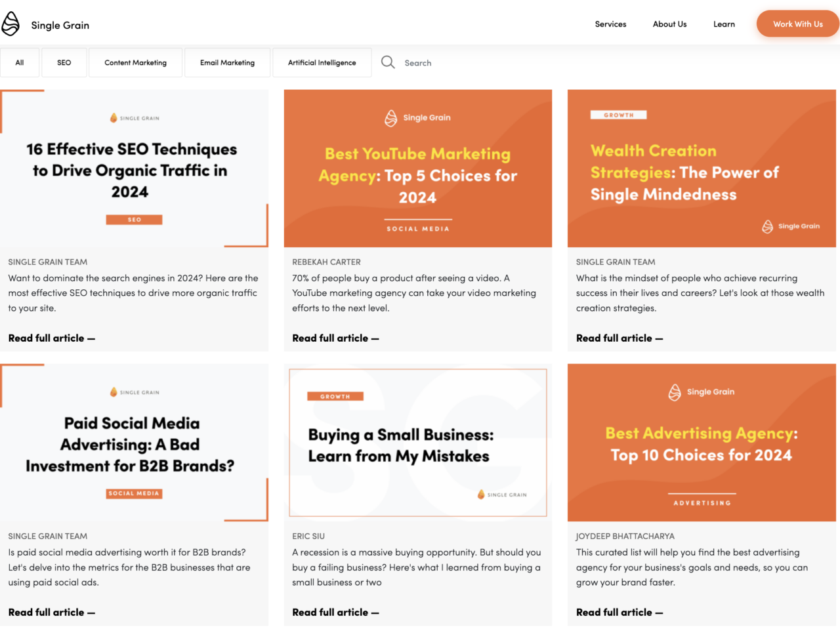Filter articles by Content Marketing
This screenshot has width=840, height=629.
point(136,63)
